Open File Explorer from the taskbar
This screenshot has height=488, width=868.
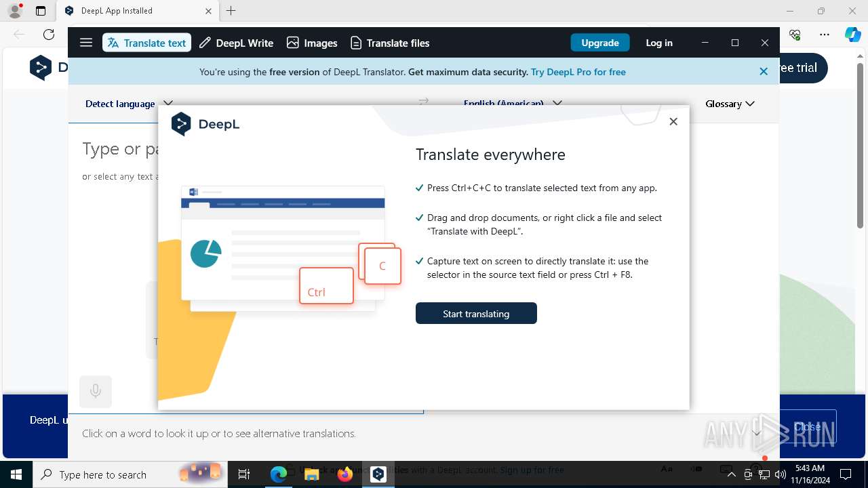pyautogui.click(x=311, y=474)
